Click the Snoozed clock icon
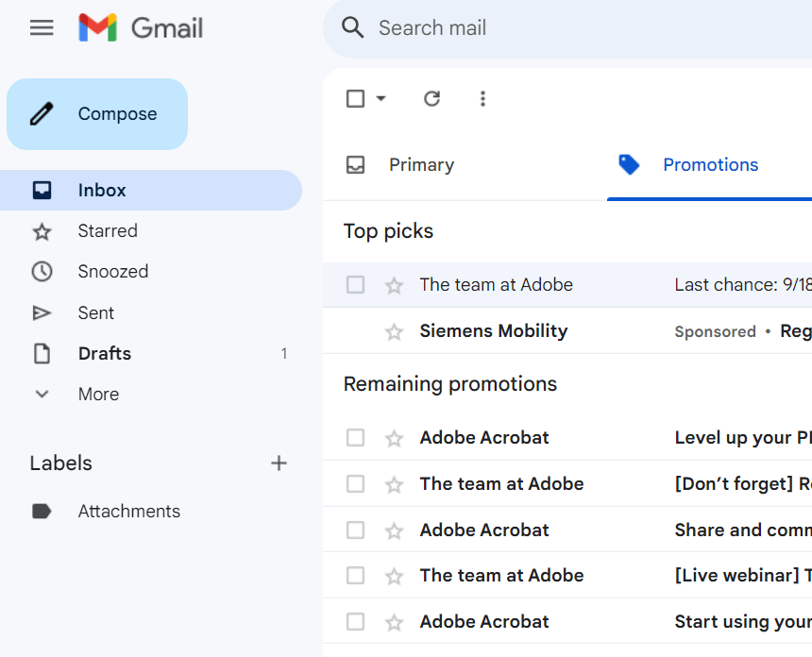The height and width of the screenshot is (657, 812). coord(42,272)
